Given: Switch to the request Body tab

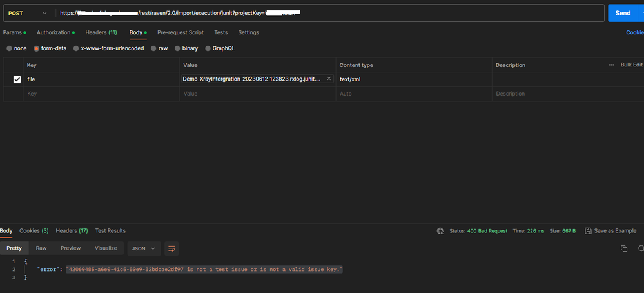Looking at the screenshot, I should pos(138,32).
